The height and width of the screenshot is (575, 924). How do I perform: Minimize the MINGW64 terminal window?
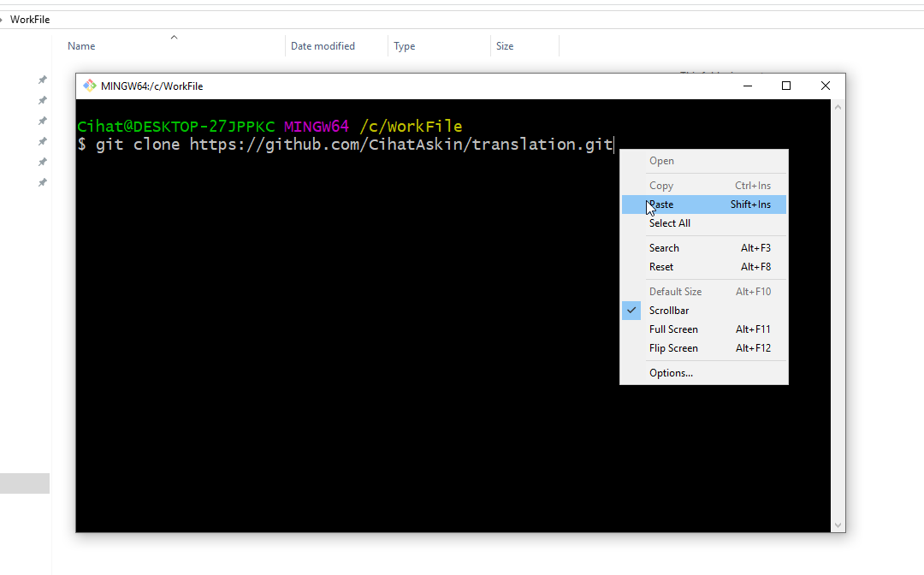(748, 86)
